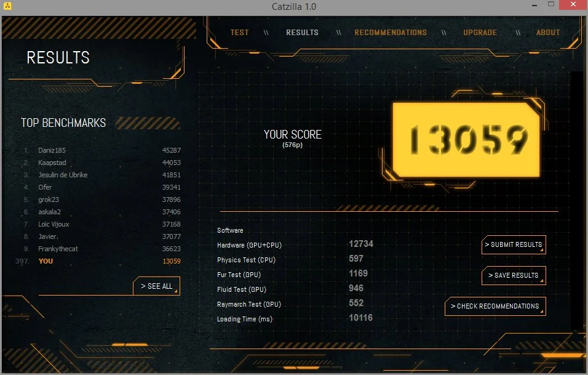Image resolution: width=588 pixels, height=375 pixels.
Task: Click CHECK RECOMMENDATIONS button
Action: pos(495,306)
